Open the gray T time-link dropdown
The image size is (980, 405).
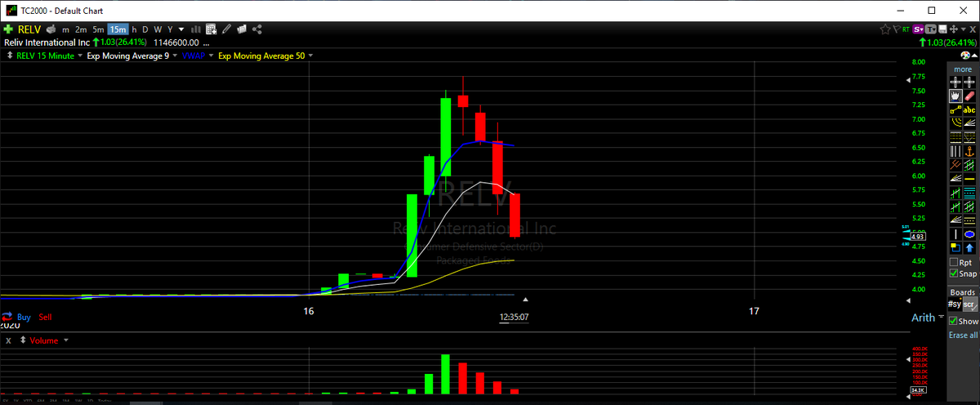(930, 29)
